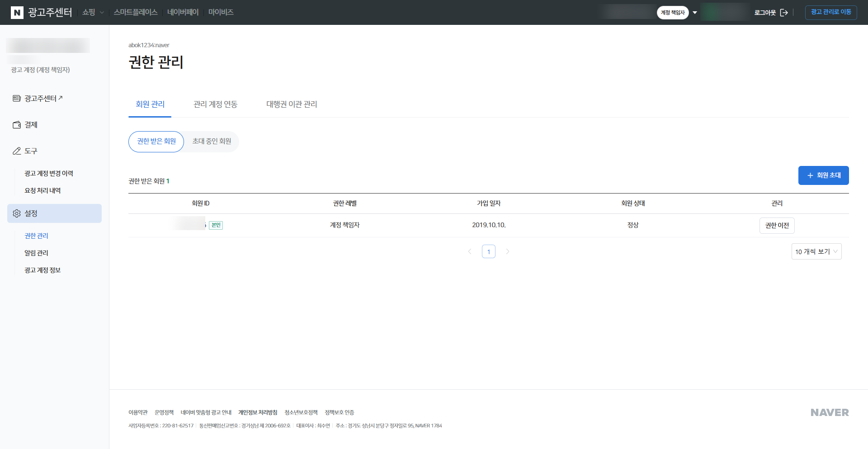Switch to 관리 계정 연동 tab
This screenshot has height=449, width=868.
pos(216,104)
